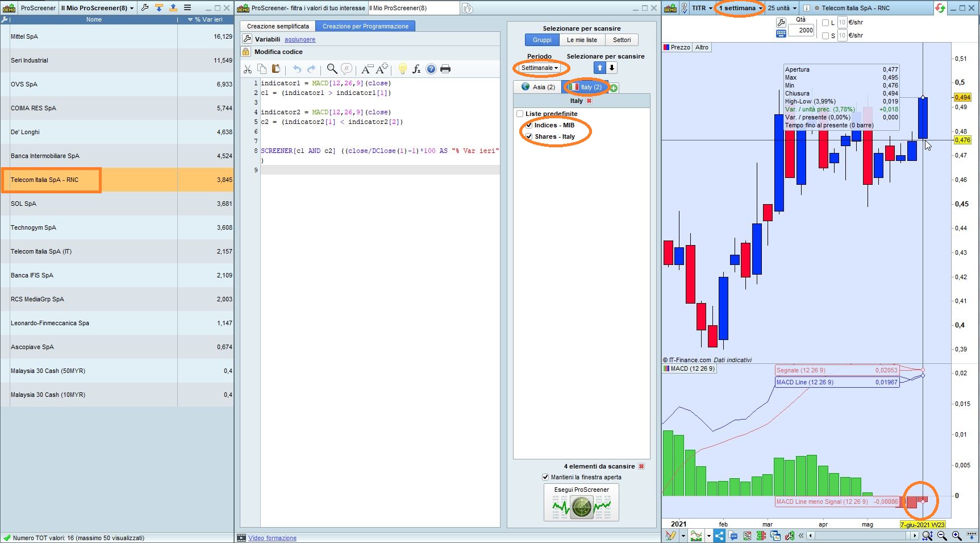Viewport: 980px width, 543px height.
Task: Sort the list by % Var ieri column
Action: click(x=205, y=19)
